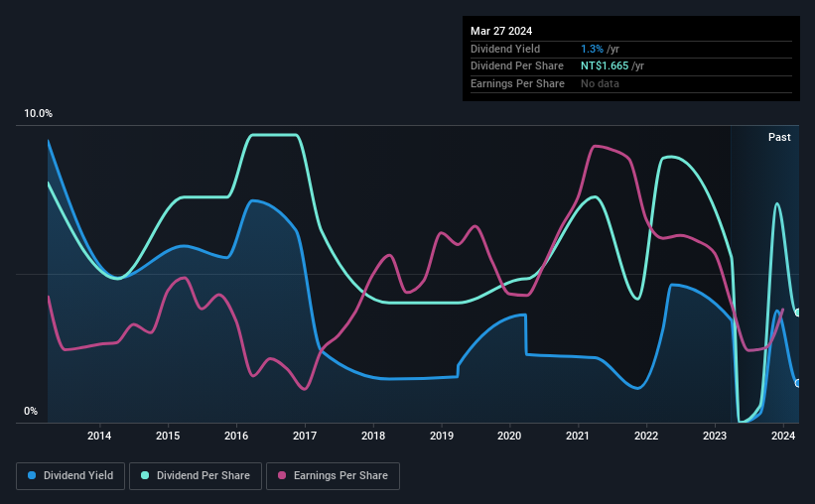
Task: Click the tooltip Dividend Yield row label
Action: [x=505, y=49]
